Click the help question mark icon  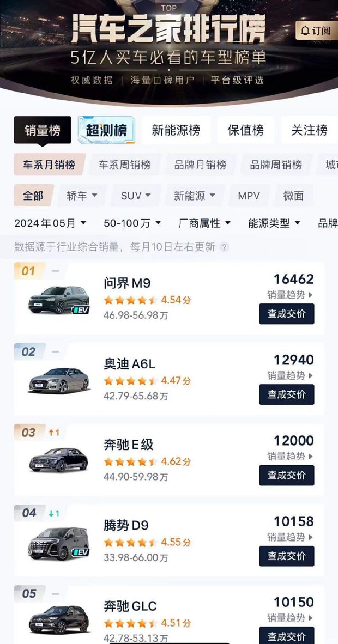[x=223, y=246]
